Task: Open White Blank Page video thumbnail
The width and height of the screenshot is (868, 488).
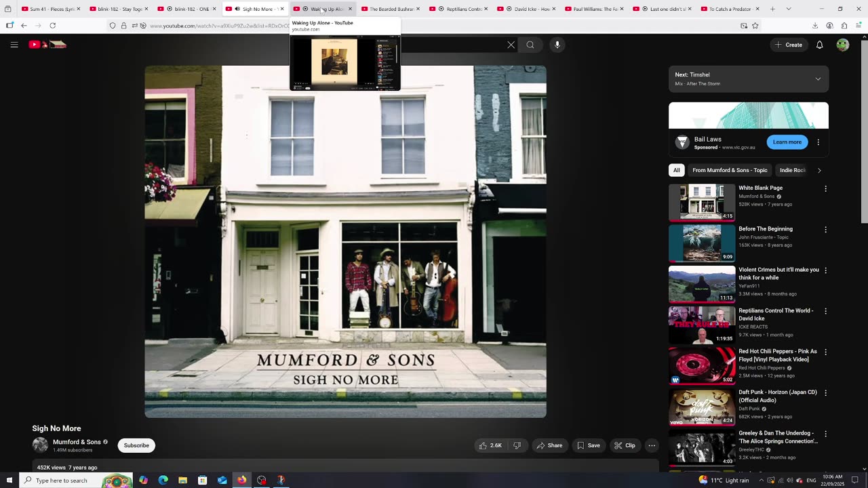Action: 702,202
